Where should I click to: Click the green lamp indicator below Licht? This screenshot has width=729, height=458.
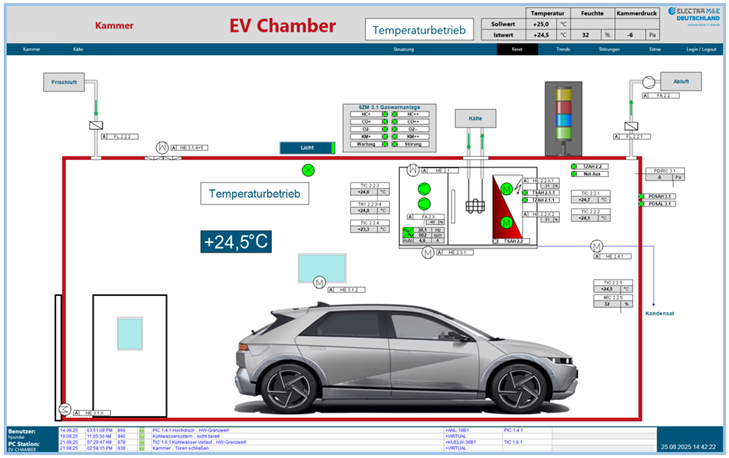[x=308, y=170]
